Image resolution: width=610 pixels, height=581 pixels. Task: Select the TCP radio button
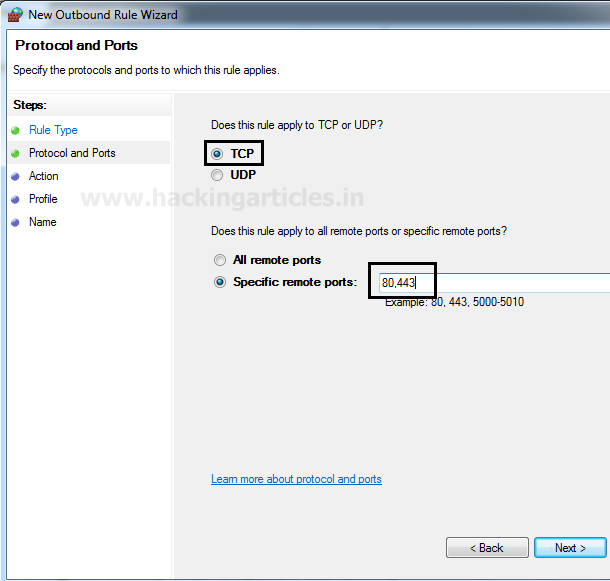(217, 154)
